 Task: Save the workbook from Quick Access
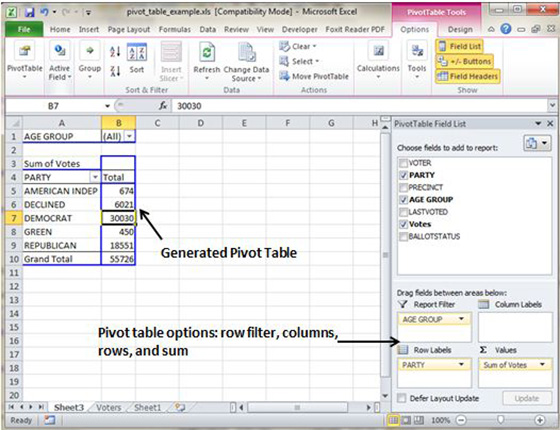coord(29,12)
